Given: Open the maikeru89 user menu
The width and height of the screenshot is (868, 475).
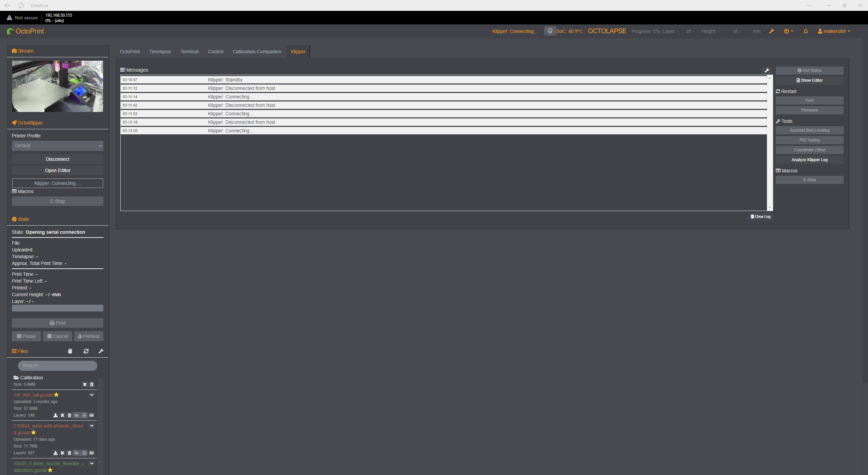Looking at the screenshot, I should click(834, 31).
